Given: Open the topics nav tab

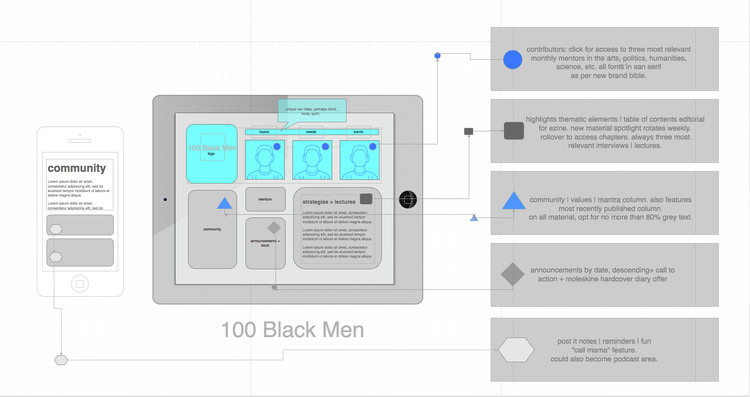Looking at the screenshot, I should tap(264, 132).
